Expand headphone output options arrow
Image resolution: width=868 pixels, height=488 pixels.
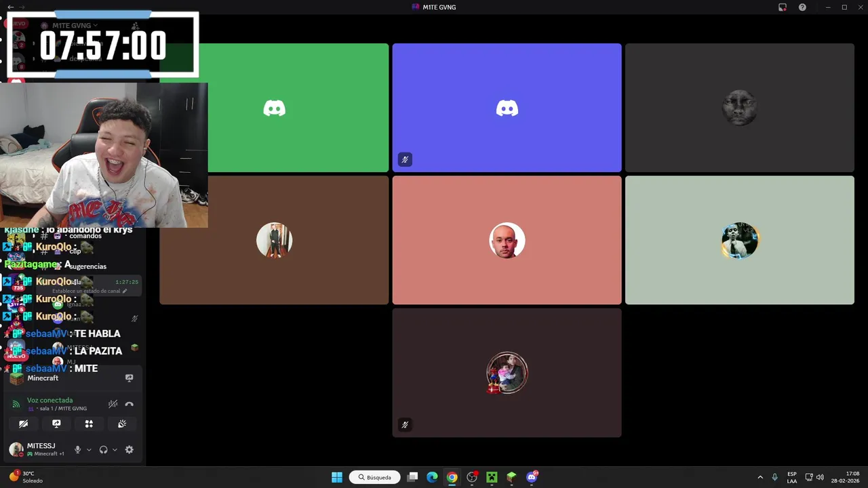(x=115, y=449)
